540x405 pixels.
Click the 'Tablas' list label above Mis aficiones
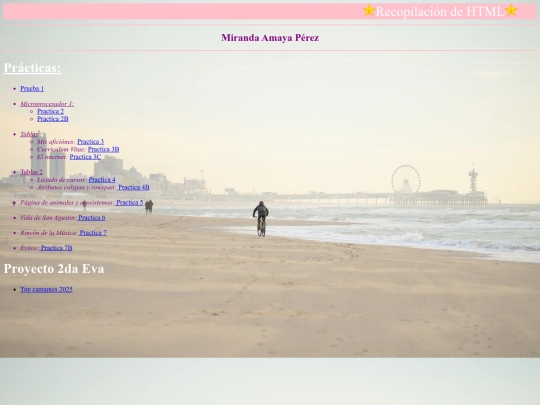coord(29,134)
